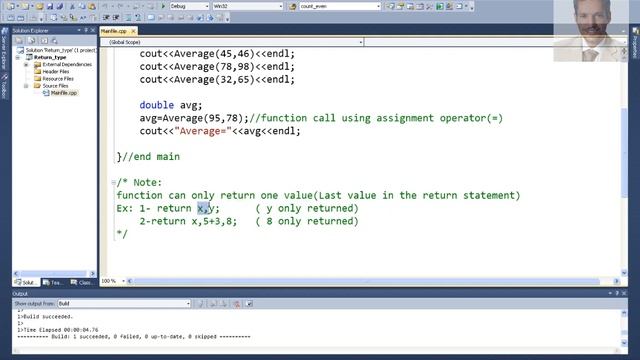This screenshot has width=640, height=360.
Task: Click Output panel vertical scrollbar
Action: pos(624,329)
